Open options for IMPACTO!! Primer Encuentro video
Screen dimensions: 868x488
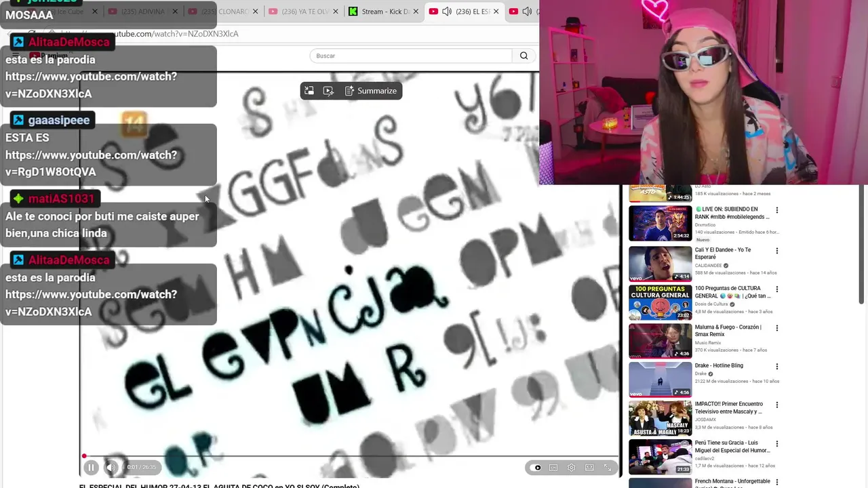coord(777,405)
